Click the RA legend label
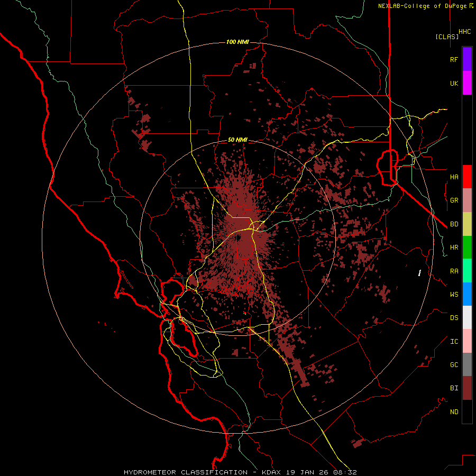The height and width of the screenshot is (476, 476). tap(454, 271)
